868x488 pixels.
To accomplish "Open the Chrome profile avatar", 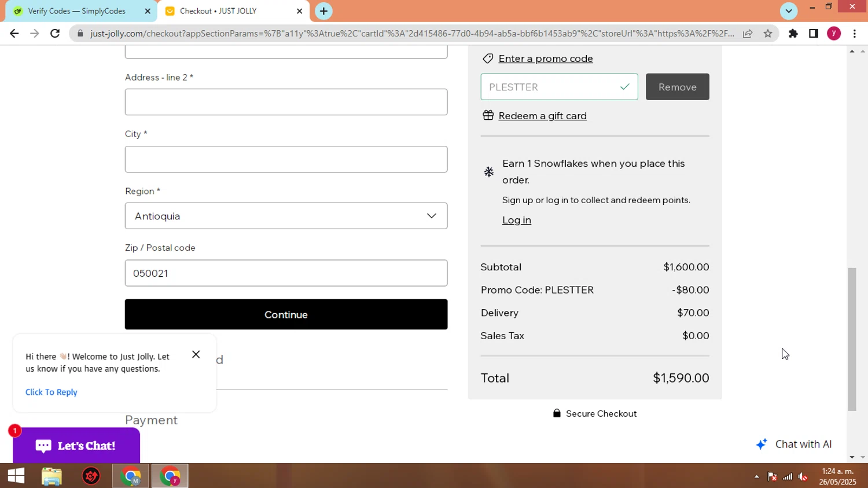I will pyautogui.click(x=834, y=34).
